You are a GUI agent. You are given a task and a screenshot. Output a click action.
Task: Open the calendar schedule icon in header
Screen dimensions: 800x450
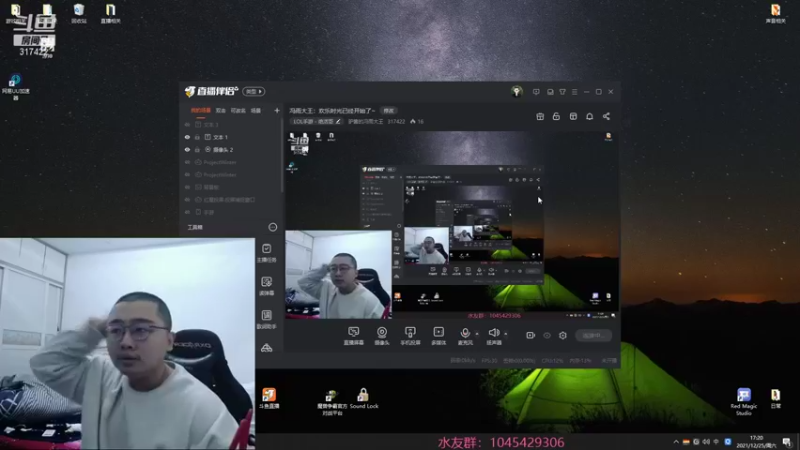point(573,116)
